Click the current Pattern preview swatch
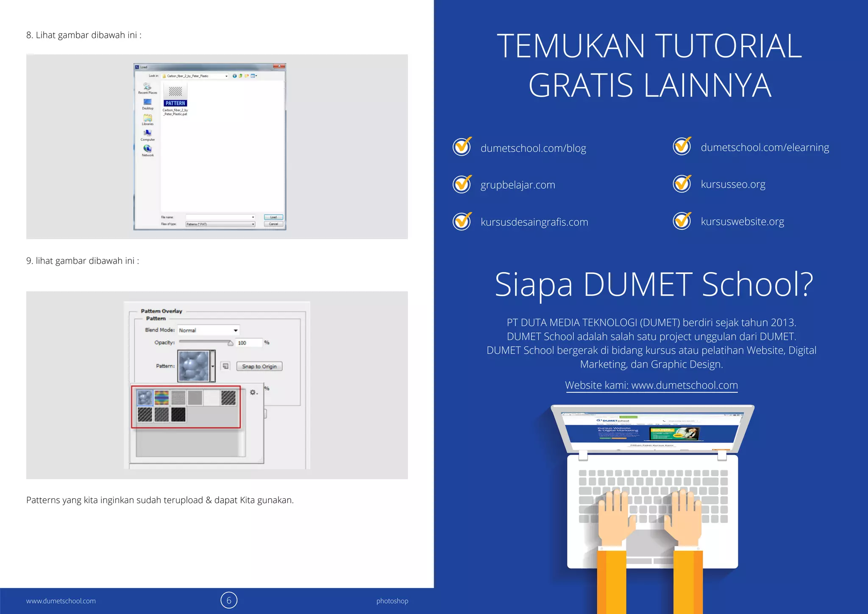Viewport: 868px width, 614px height. tap(194, 366)
